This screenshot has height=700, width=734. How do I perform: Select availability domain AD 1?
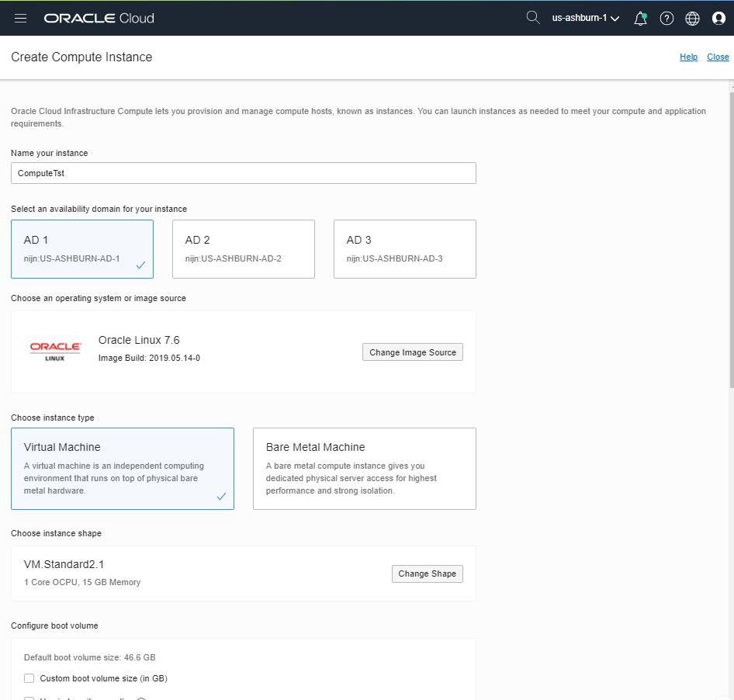82,249
